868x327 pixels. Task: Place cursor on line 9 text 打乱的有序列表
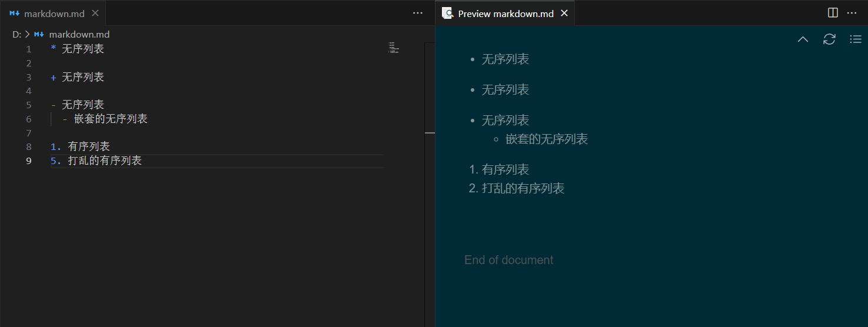click(x=105, y=161)
